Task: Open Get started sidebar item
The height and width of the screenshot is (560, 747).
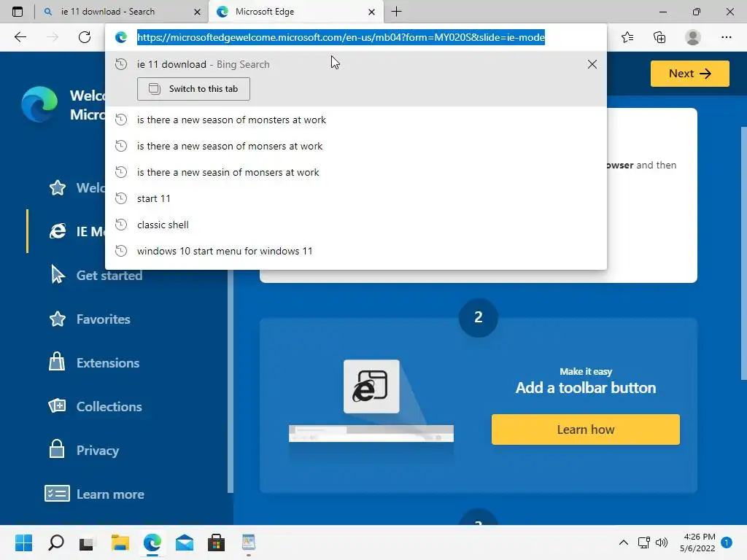Action: click(x=96, y=275)
